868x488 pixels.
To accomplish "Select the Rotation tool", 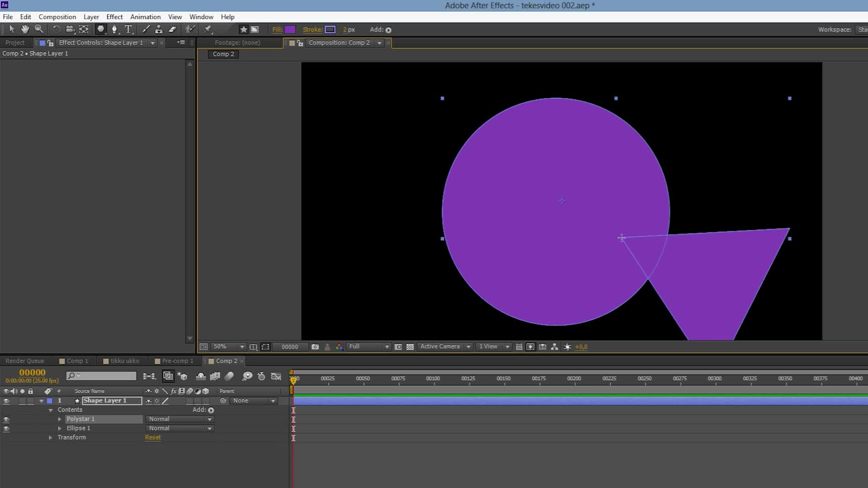I will click(x=56, y=29).
